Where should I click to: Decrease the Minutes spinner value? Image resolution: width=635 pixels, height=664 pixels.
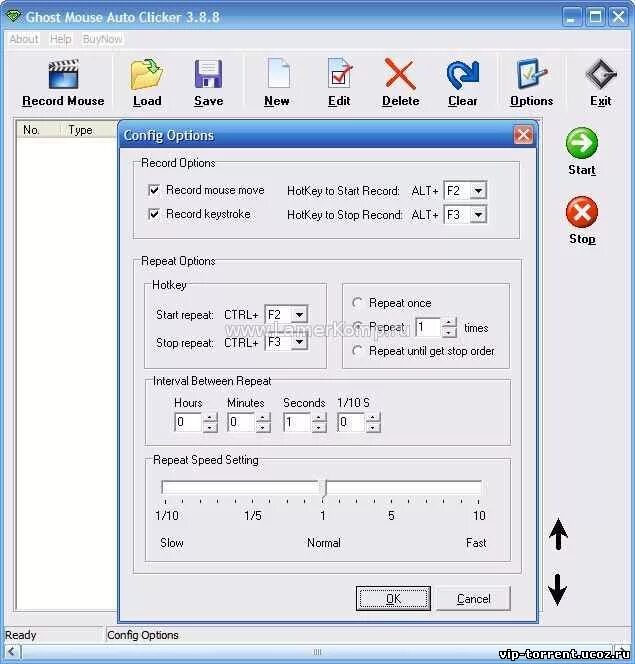click(x=263, y=427)
